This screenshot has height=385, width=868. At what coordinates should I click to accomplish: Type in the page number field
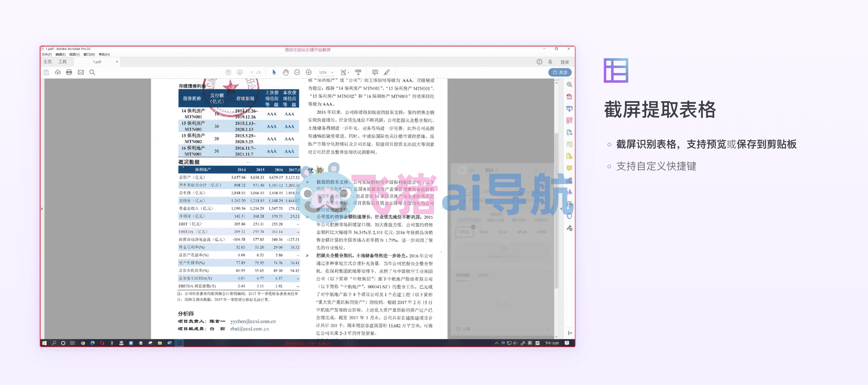coord(252,72)
